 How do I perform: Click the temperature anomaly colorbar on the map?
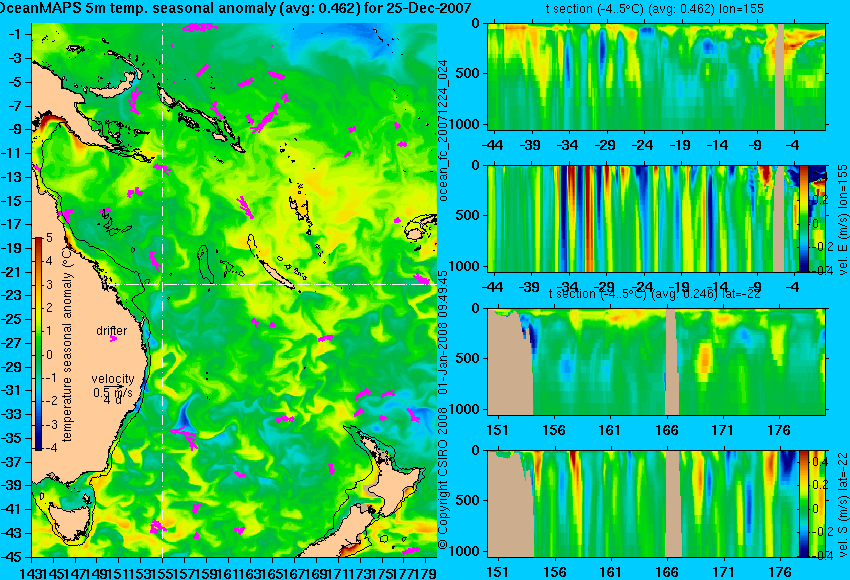coord(38,344)
